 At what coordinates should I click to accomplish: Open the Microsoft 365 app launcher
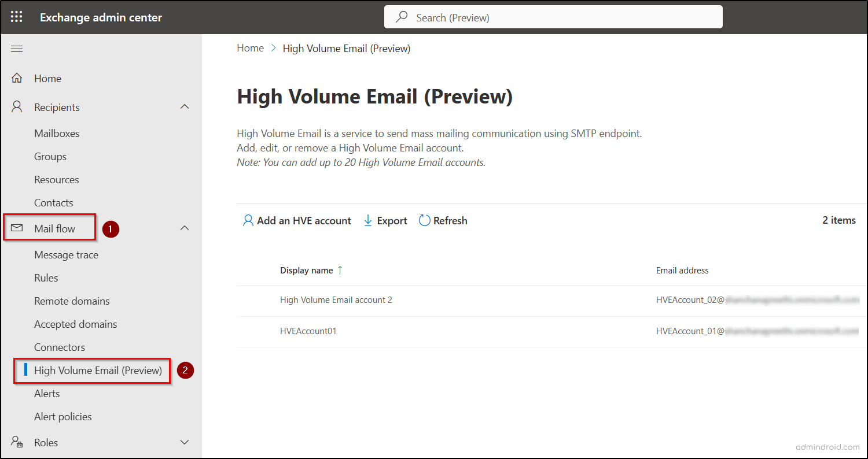click(x=16, y=17)
